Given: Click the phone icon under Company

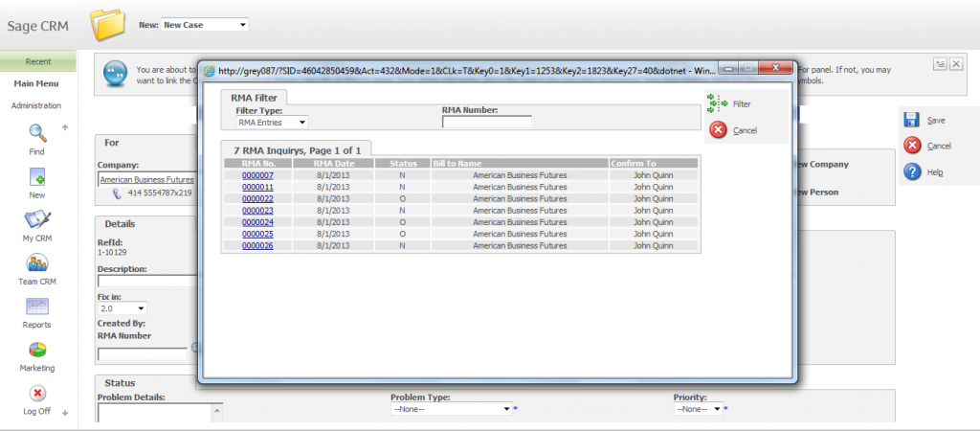Looking at the screenshot, I should coord(117,193).
